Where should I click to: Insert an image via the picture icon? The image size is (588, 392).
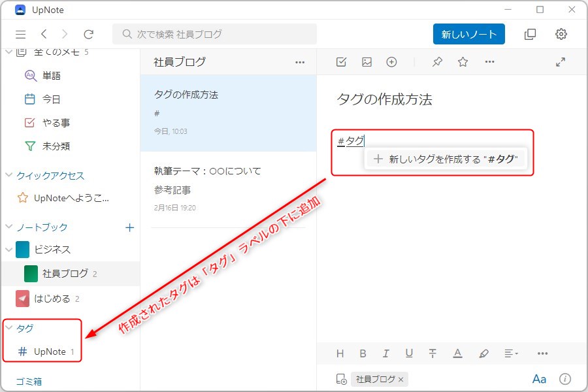(x=367, y=62)
